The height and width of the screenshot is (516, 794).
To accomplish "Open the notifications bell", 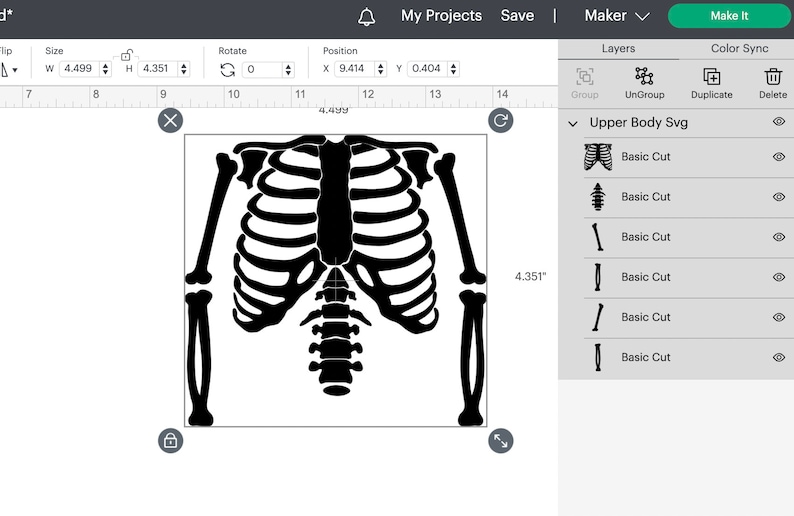I will point(367,17).
